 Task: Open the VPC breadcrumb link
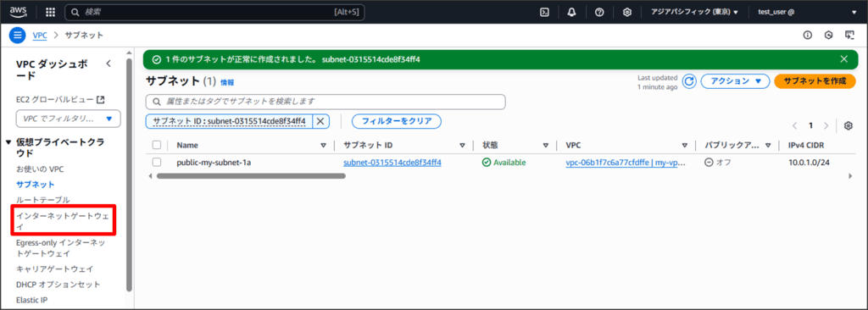pos(39,36)
